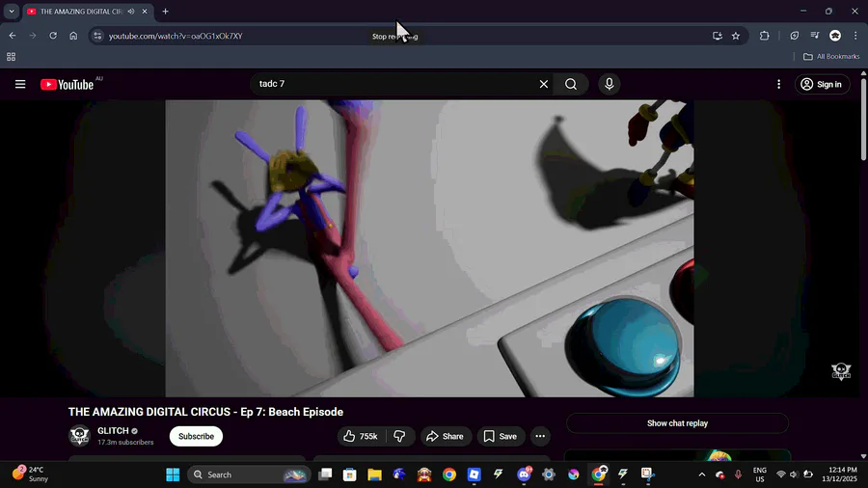
Task: Click the Sign in button
Action: coord(822,84)
